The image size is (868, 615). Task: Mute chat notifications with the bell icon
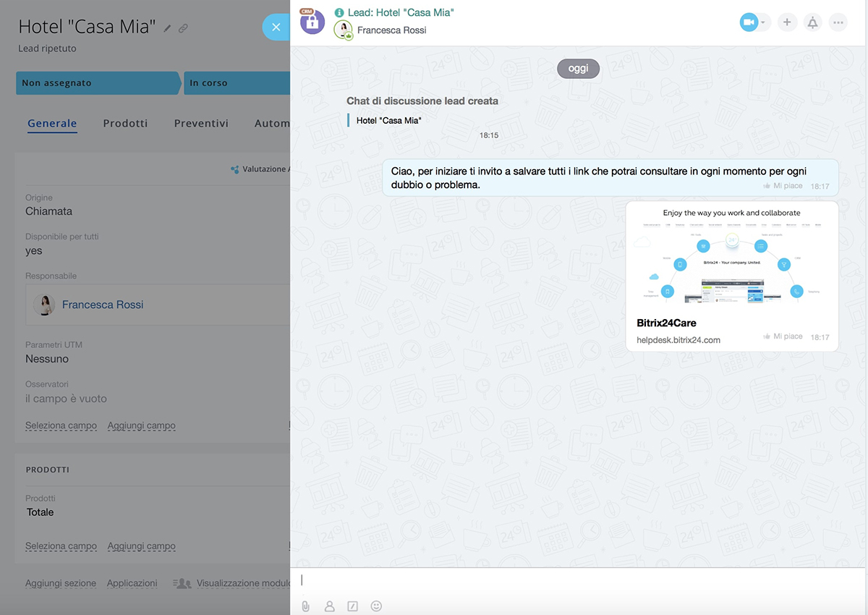tap(812, 22)
